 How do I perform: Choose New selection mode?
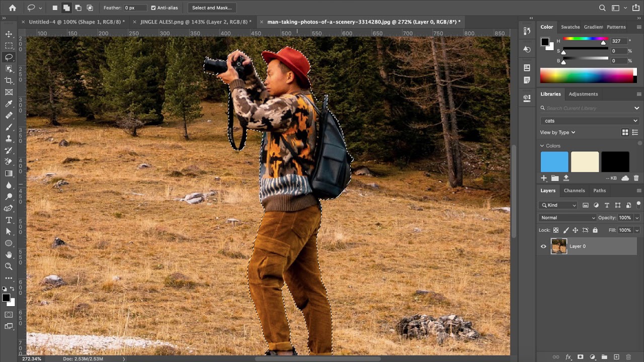(55, 8)
